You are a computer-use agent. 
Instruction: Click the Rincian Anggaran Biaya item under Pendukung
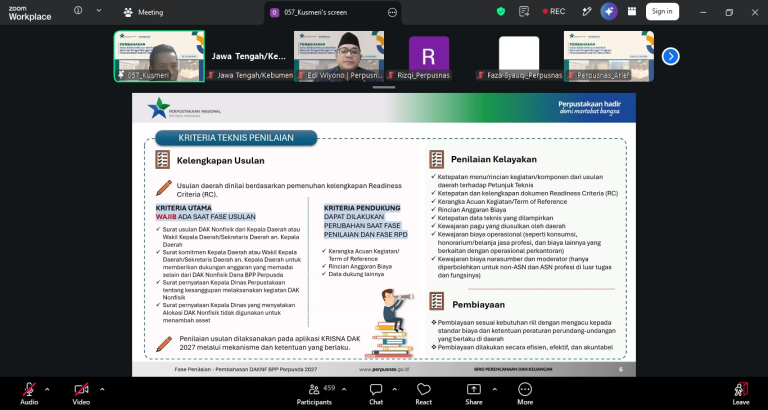(x=360, y=266)
